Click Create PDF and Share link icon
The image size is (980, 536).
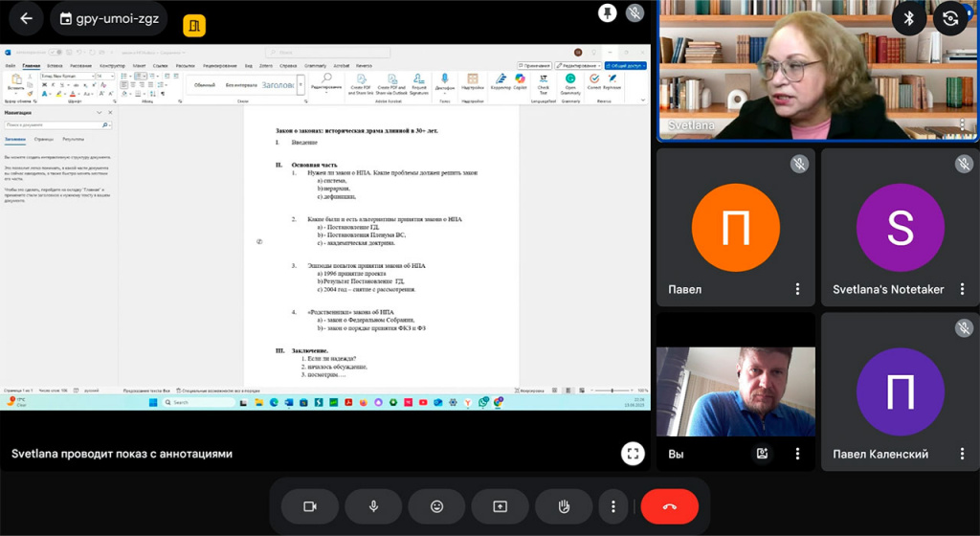(x=361, y=84)
